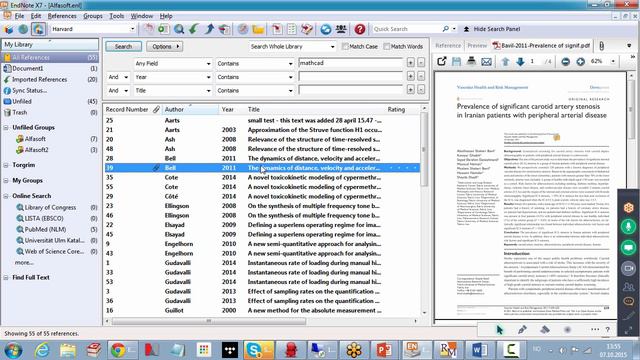This screenshot has width=640, height=360.
Task: Open the Groups menu
Action: pos(93,16)
